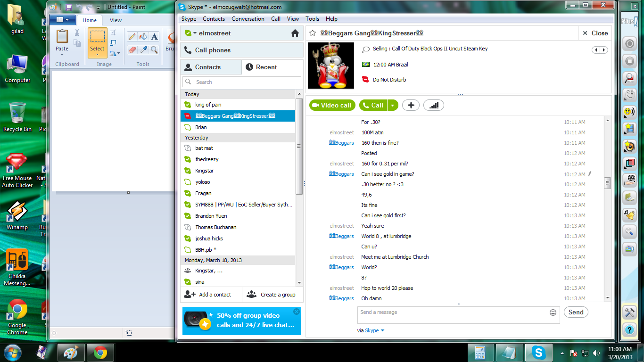Open Calculator from the taskbar
The height and width of the screenshot is (362, 644).
pyautogui.click(x=480, y=353)
